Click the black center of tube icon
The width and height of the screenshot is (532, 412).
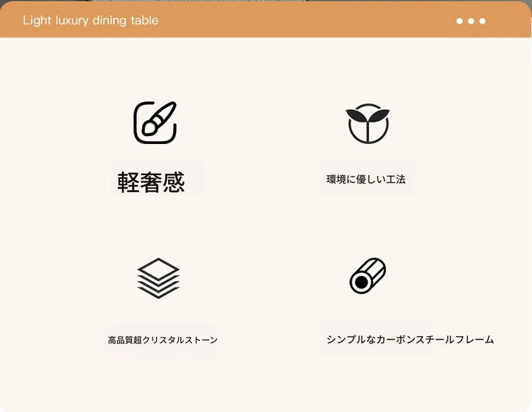(x=361, y=282)
